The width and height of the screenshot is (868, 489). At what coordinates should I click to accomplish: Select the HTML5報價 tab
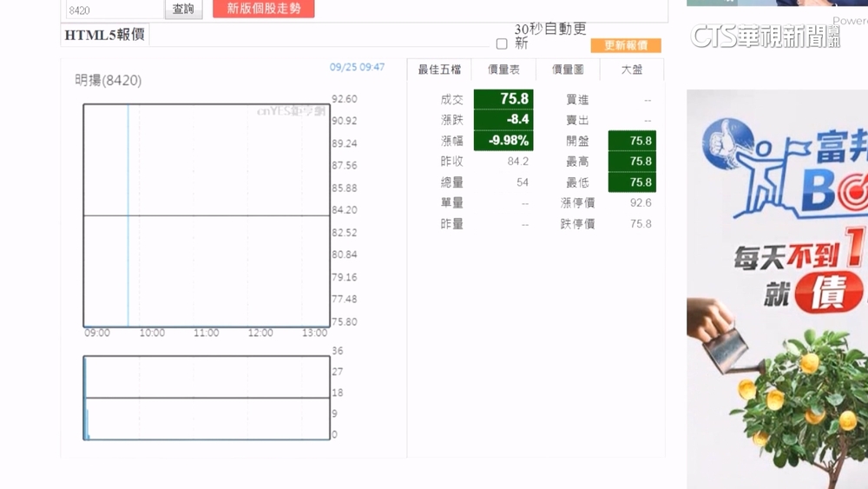(x=105, y=36)
